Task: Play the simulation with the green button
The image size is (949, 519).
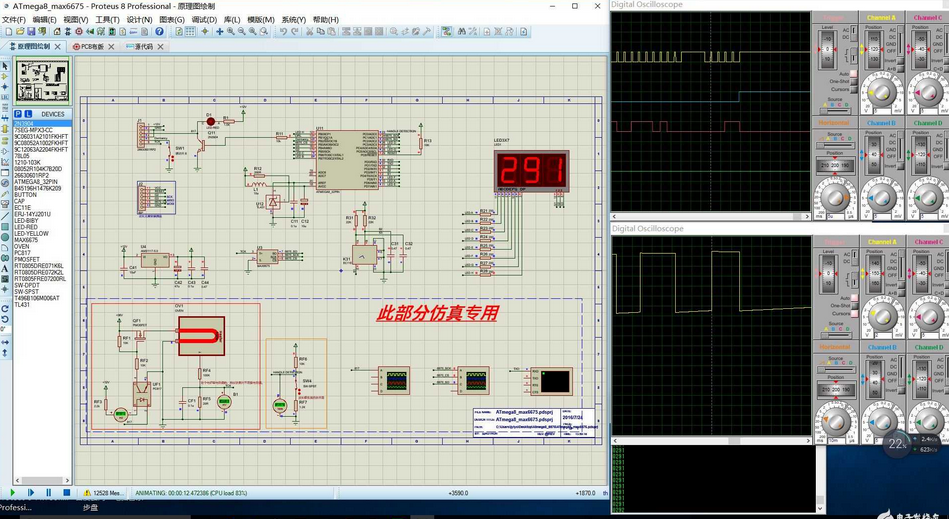Action: pyautogui.click(x=12, y=493)
